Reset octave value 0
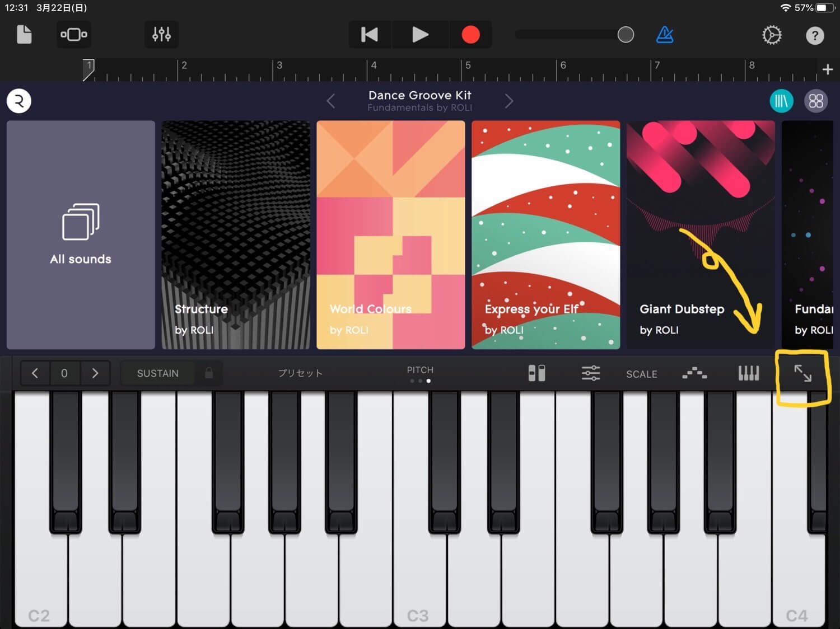This screenshot has height=629, width=840. 64,373
